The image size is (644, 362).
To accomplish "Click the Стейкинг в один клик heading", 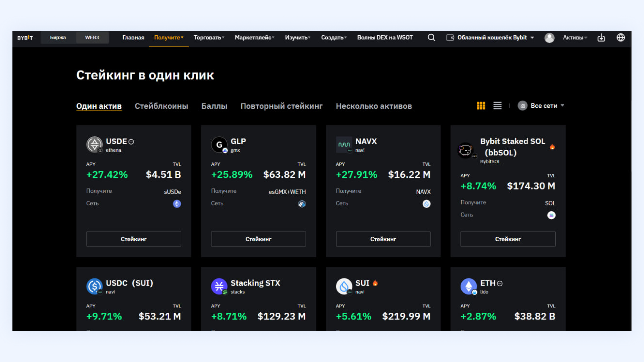I will coord(145,75).
